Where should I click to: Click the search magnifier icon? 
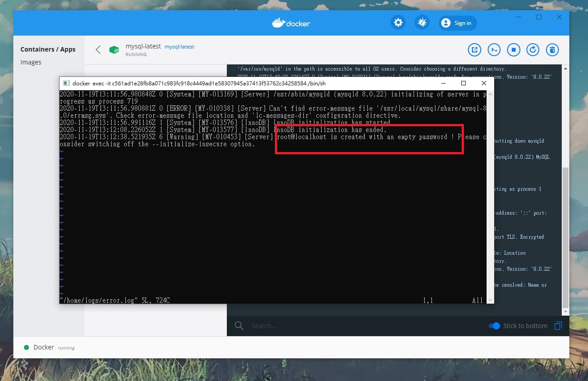click(239, 326)
